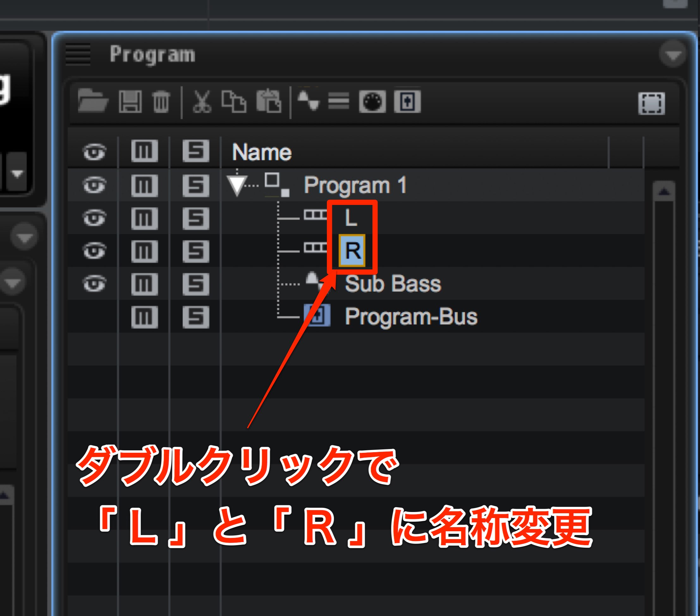This screenshot has width=700, height=616.
Task: Toggle visibility of layer R
Action: coord(94,251)
